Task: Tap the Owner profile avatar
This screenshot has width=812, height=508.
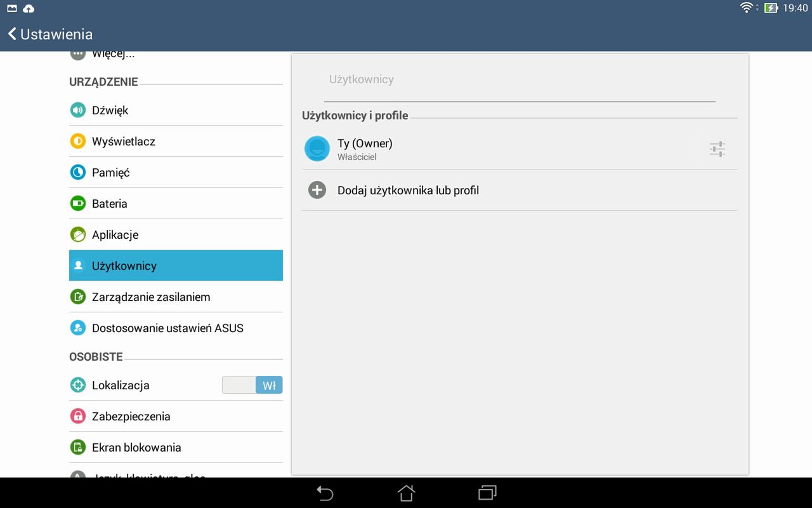Action: click(x=317, y=149)
